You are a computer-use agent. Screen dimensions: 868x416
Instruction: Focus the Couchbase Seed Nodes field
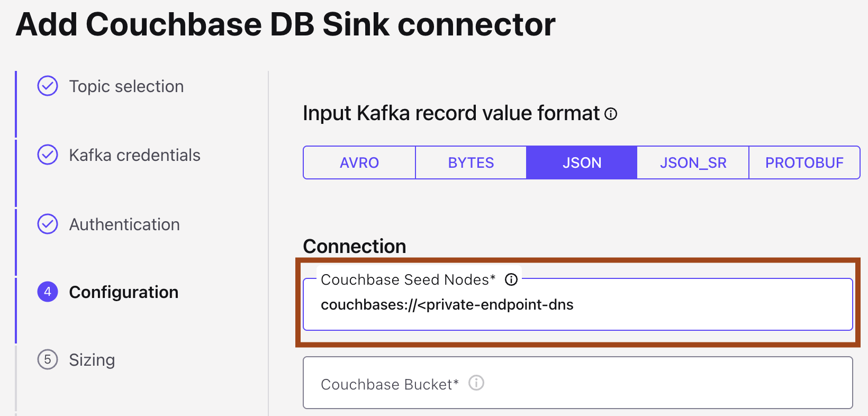pyautogui.click(x=577, y=305)
